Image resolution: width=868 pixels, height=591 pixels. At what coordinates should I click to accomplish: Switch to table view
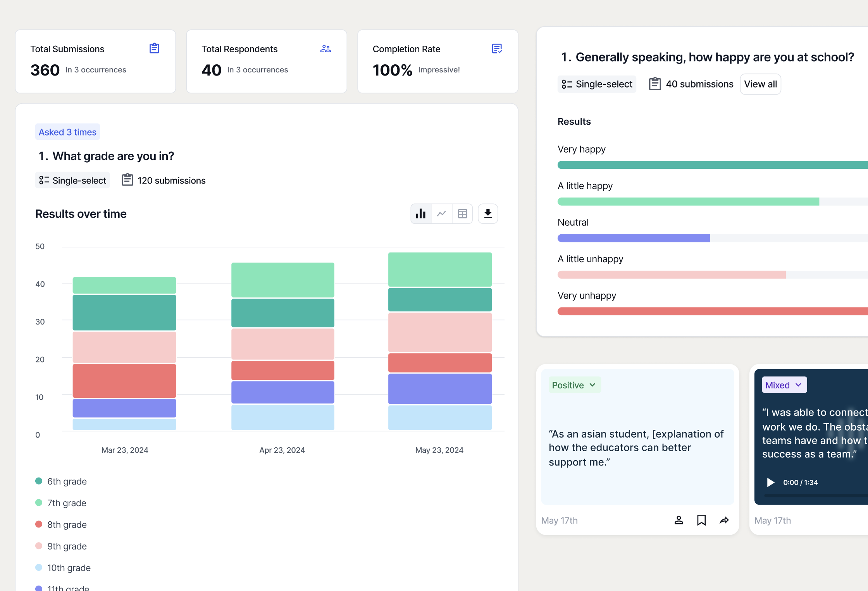coord(462,214)
